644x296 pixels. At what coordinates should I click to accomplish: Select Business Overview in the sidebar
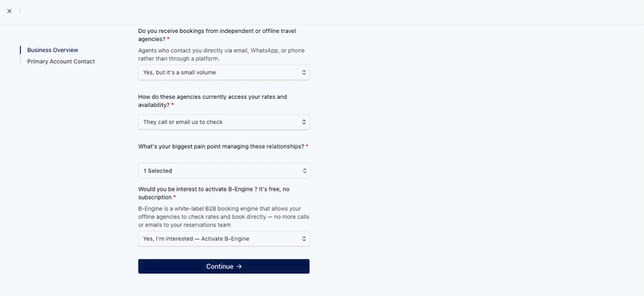click(52, 50)
